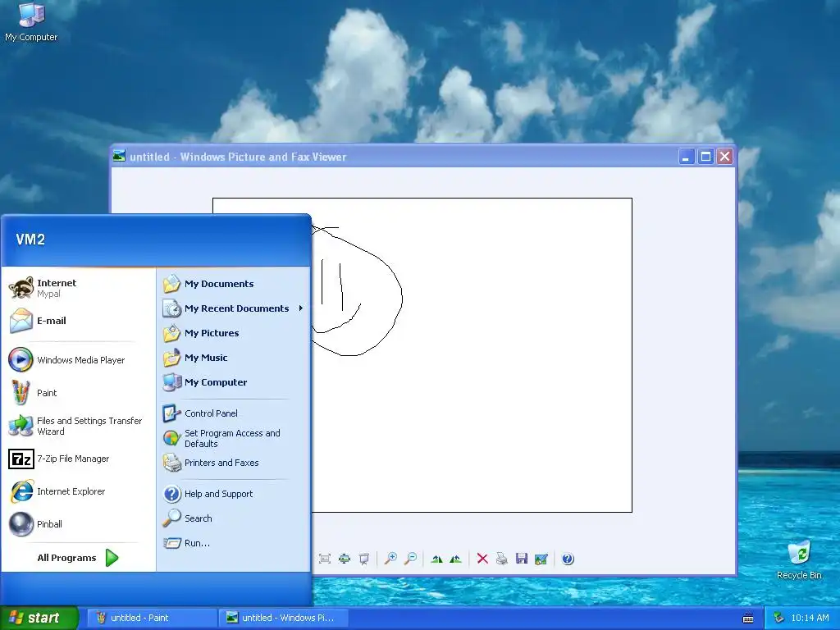Open the Run... dialog
This screenshot has width=840, height=630.
(233, 543)
